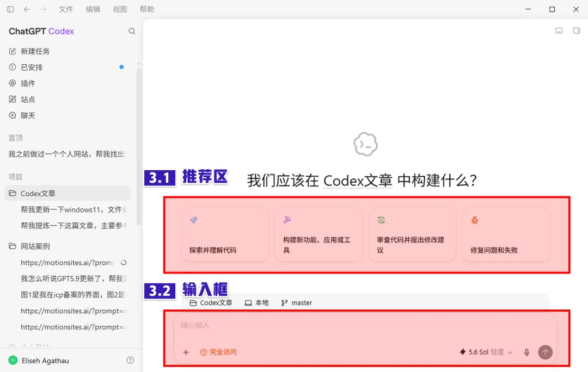Open the Codex文章 folder selector above input

pos(211,303)
